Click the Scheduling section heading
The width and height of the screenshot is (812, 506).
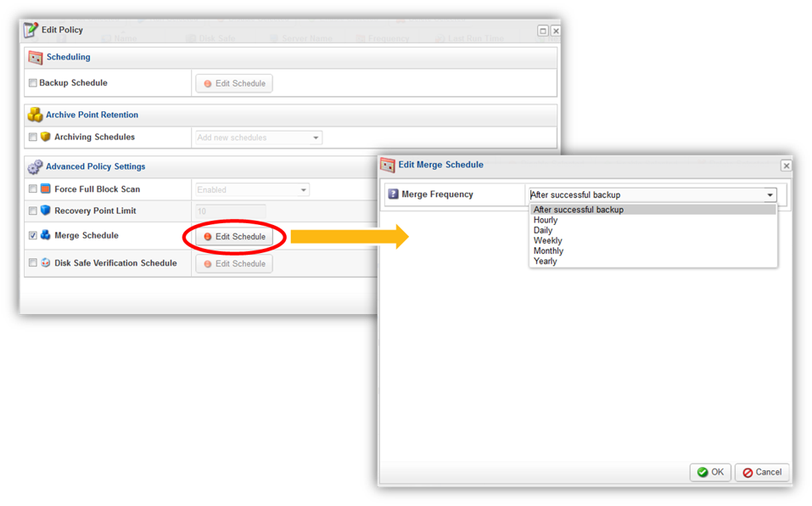point(69,57)
